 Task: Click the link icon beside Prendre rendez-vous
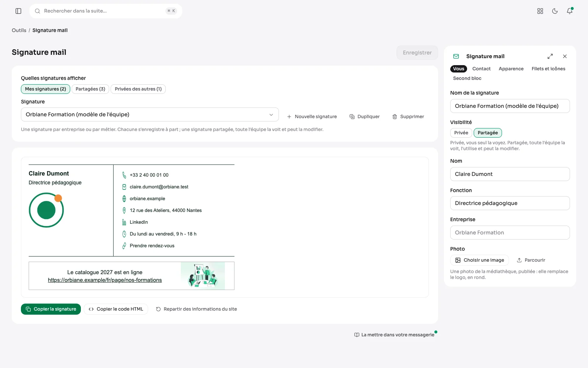coord(124,246)
